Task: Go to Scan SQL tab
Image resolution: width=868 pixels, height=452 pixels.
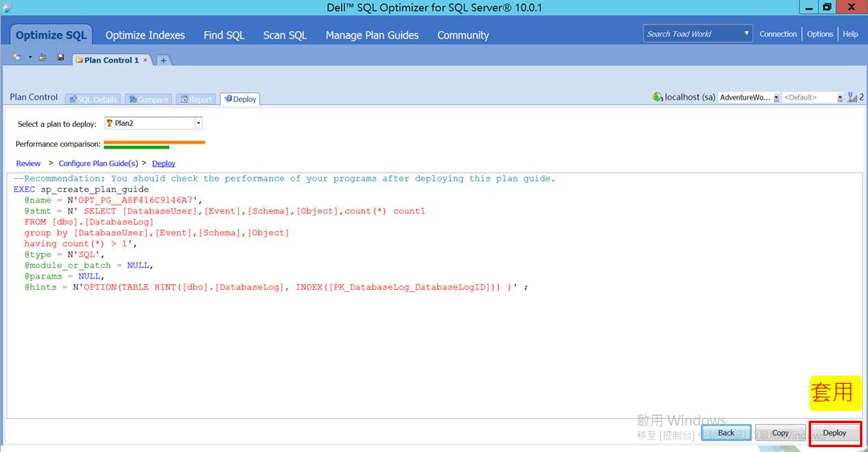Action: 285,35
